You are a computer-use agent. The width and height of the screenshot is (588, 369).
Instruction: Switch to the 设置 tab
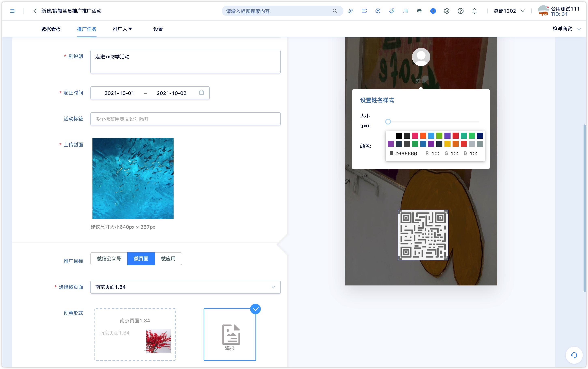click(x=158, y=29)
